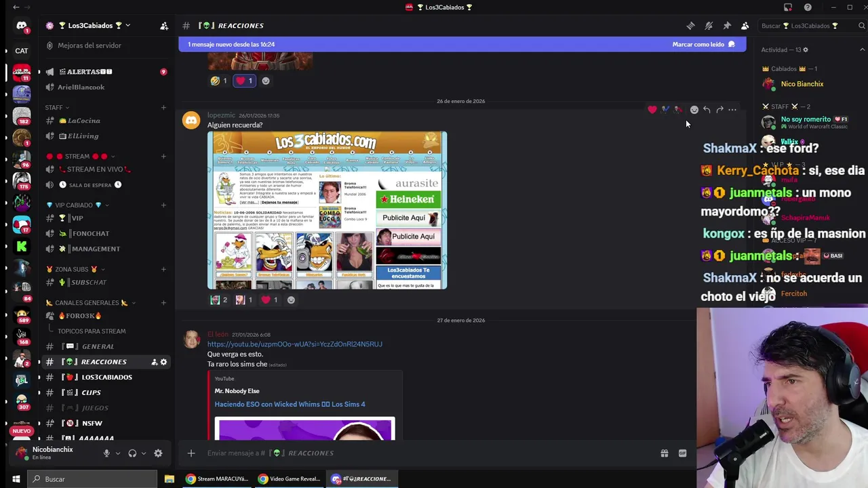Open pinned messages pin icon

tap(727, 26)
